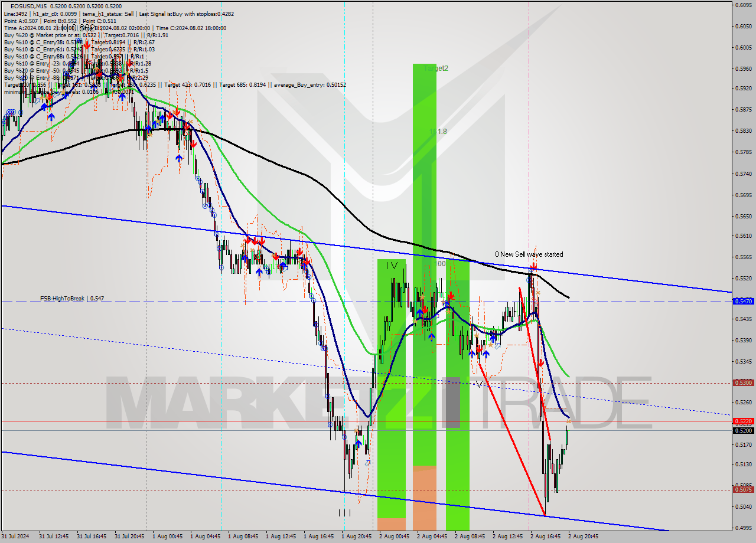Click the 0.5345 price axis value
The width and height of the screenshot is (756, 543).
743,361
